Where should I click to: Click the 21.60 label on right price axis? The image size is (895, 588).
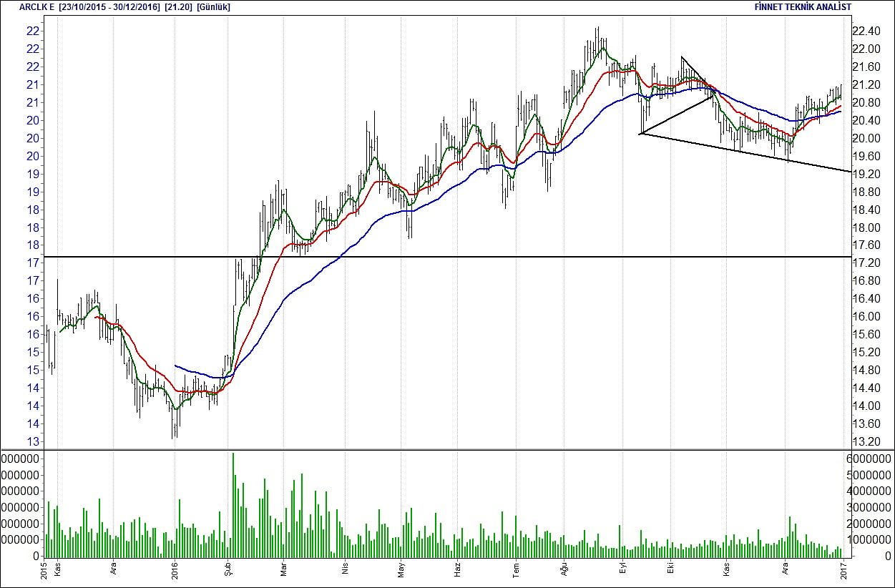[x=866, y=67]
